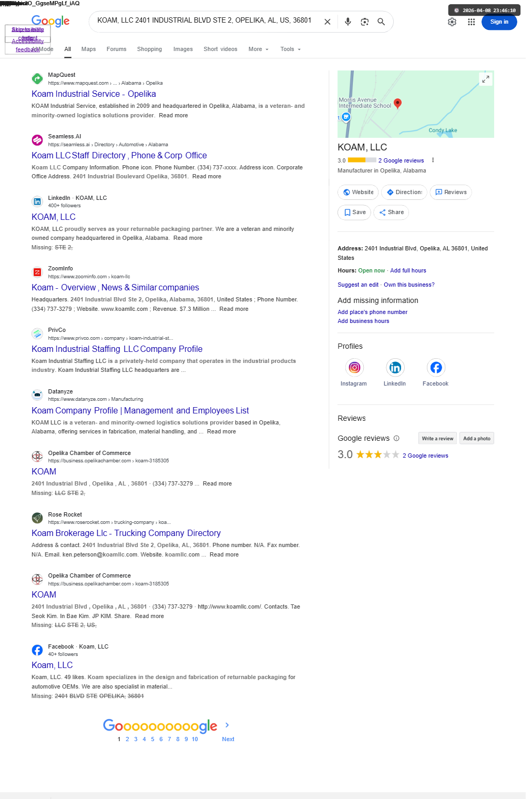Expand the map with the fullscreen icon

pyautogui.click(x=486, y=79)
